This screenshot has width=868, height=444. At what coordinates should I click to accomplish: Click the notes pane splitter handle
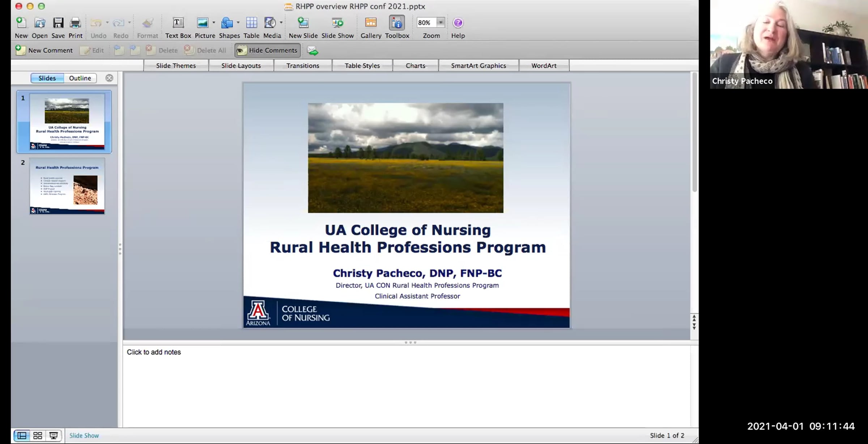coord(410,342)
